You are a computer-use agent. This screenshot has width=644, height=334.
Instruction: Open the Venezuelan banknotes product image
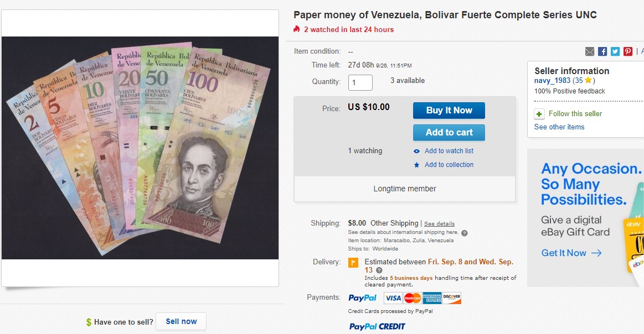[x=140, y=148]
